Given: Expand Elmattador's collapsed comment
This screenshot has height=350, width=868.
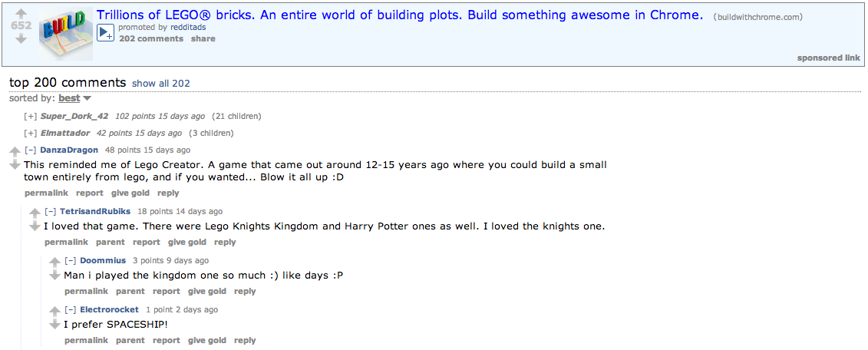Looking at the screenshot, I should (x=30, y=133).
